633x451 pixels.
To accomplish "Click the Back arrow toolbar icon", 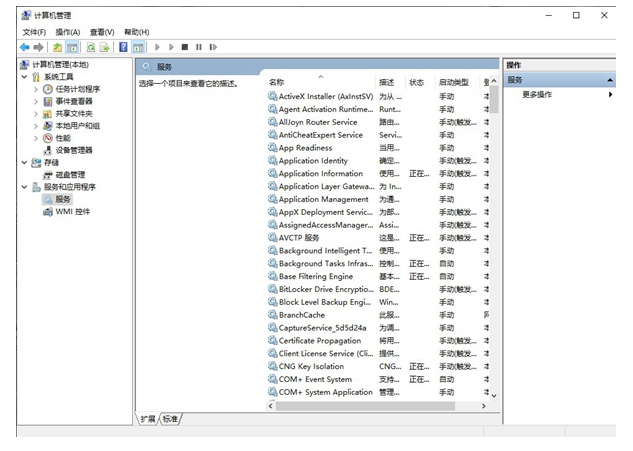I will (x=24, y=47).
